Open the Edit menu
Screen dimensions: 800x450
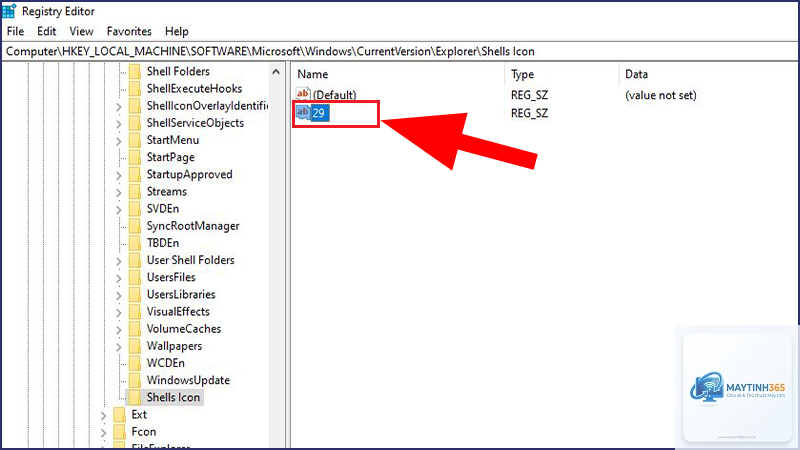pyautogui.click(x=46, y=32)
